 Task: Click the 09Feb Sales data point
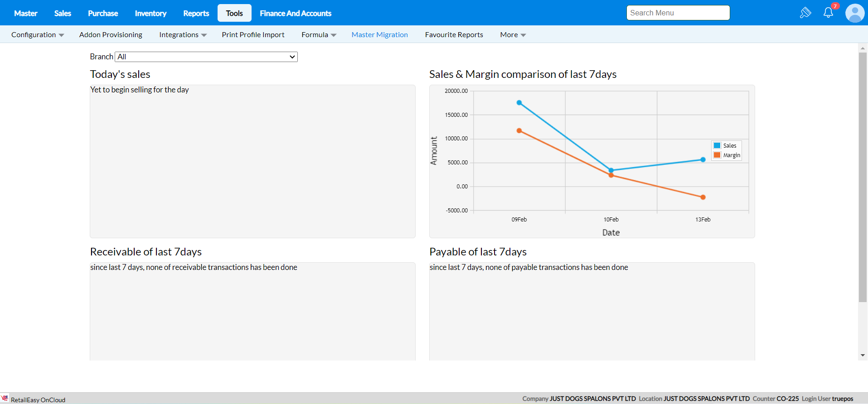(519, 103)
